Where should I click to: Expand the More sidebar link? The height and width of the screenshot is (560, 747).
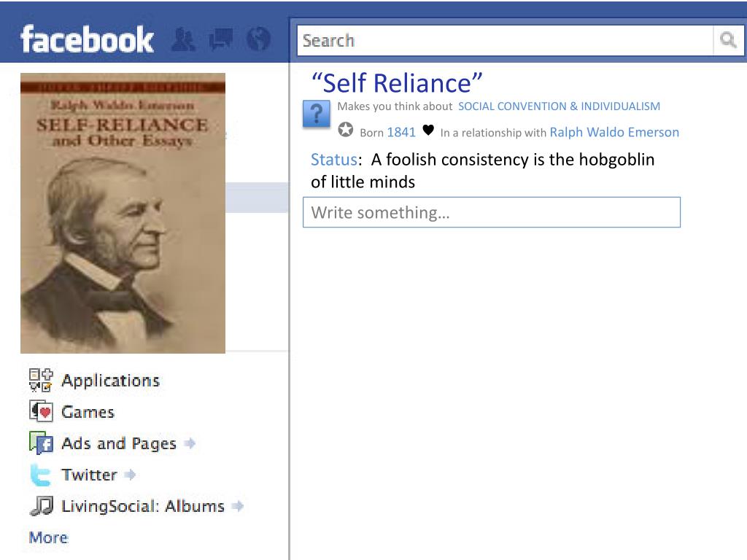point(49,537)
